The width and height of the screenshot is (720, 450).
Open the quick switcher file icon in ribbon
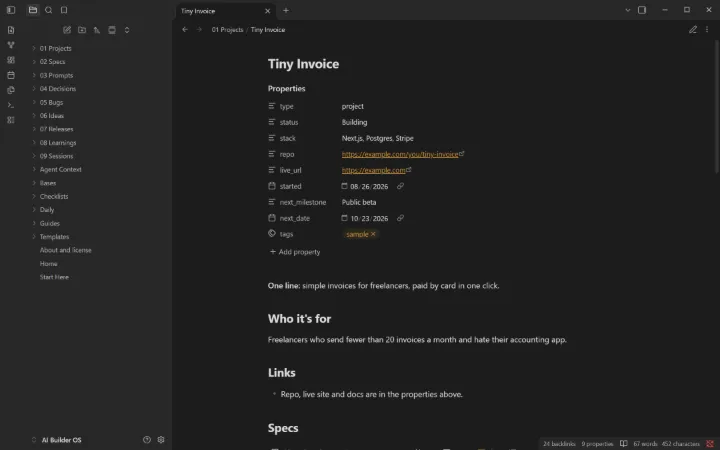click(x=11, y=30)
